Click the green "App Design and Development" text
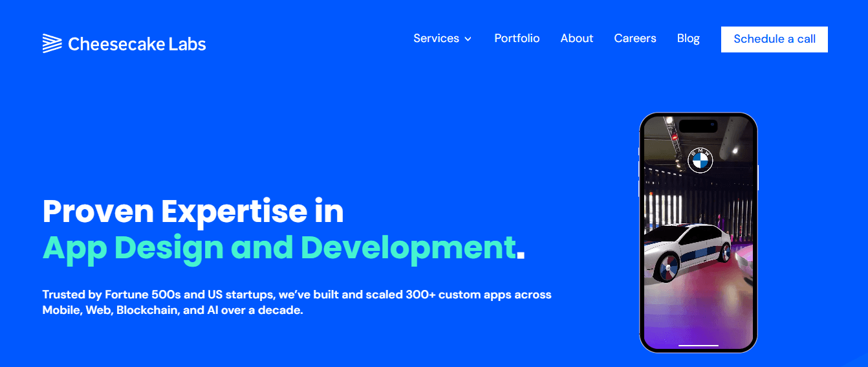 pos(279,247)
